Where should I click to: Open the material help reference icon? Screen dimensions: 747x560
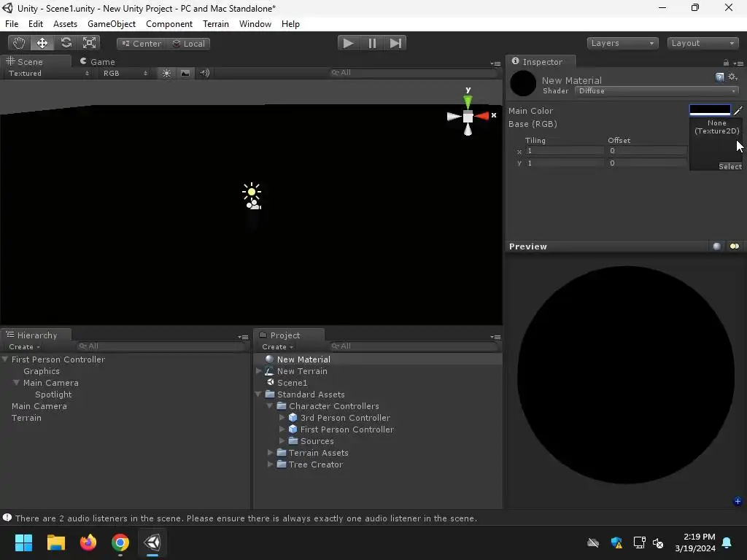click(x=720, y=77)
